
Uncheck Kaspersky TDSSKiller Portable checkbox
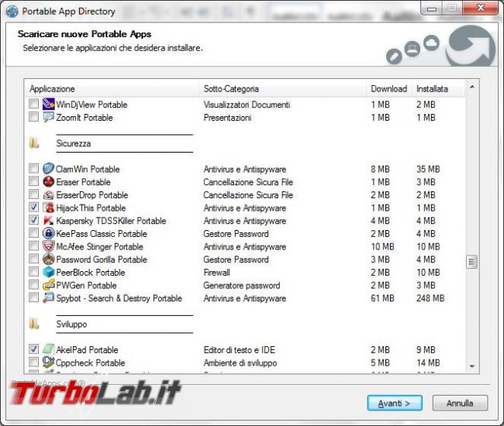33,220
